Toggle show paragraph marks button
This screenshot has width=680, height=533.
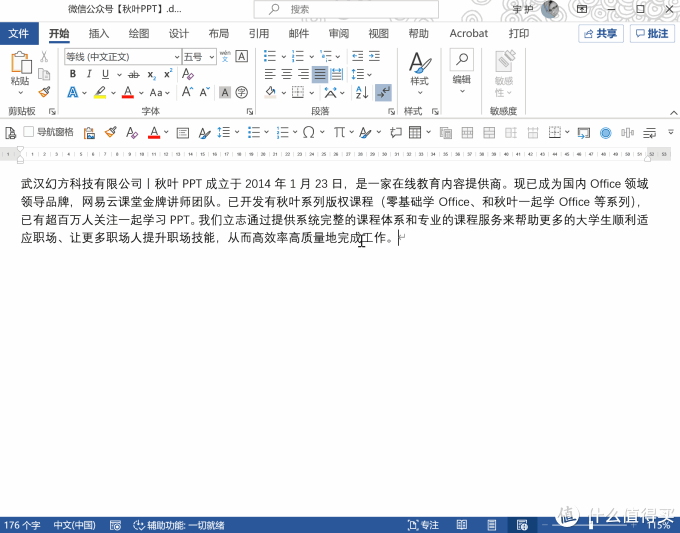coord(383,92)
